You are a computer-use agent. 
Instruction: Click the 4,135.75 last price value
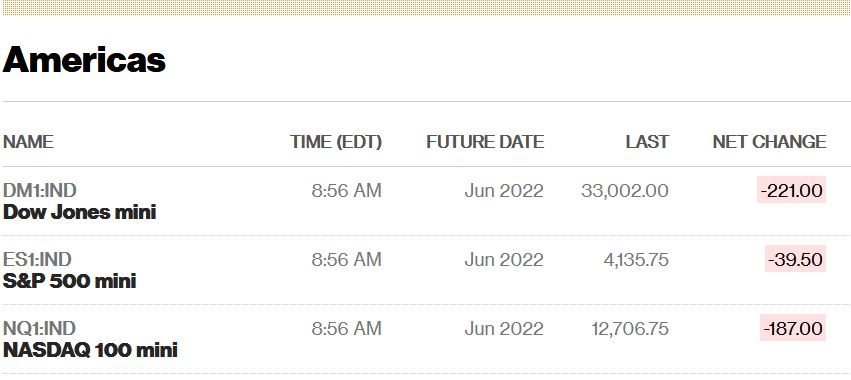click(636, 259)
